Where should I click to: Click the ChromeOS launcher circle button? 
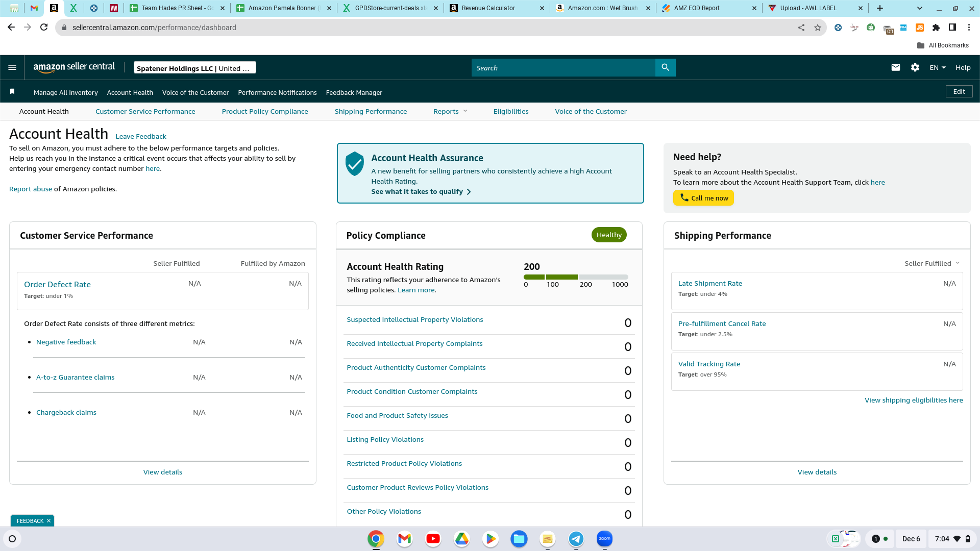[12, 539]
